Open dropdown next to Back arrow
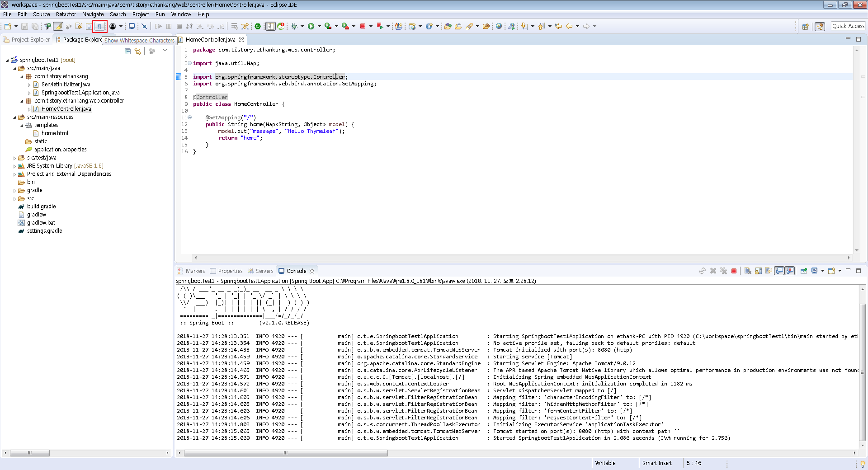This screenshot has height=470, width=868. [577, 26]
